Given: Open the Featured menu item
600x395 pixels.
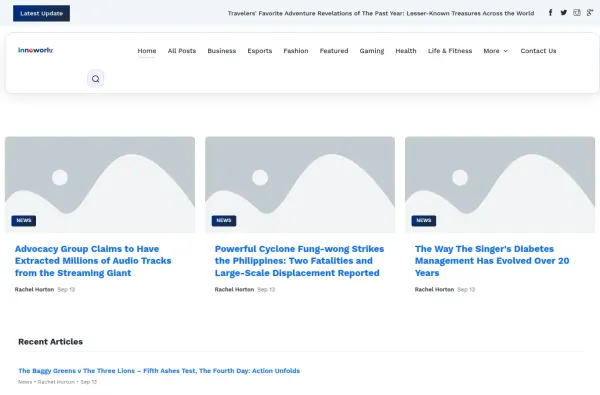Looking at the screenshot, I should coord(334,51).
